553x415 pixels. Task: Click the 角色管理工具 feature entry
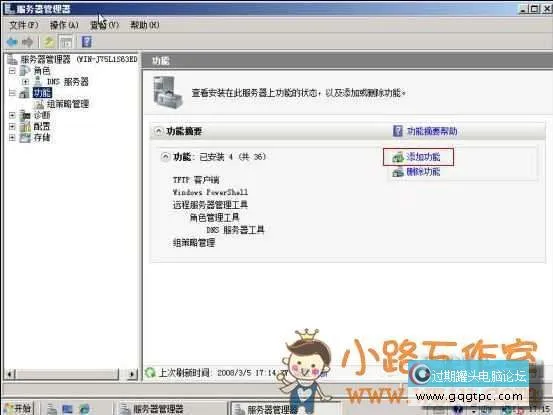(214, 218)
